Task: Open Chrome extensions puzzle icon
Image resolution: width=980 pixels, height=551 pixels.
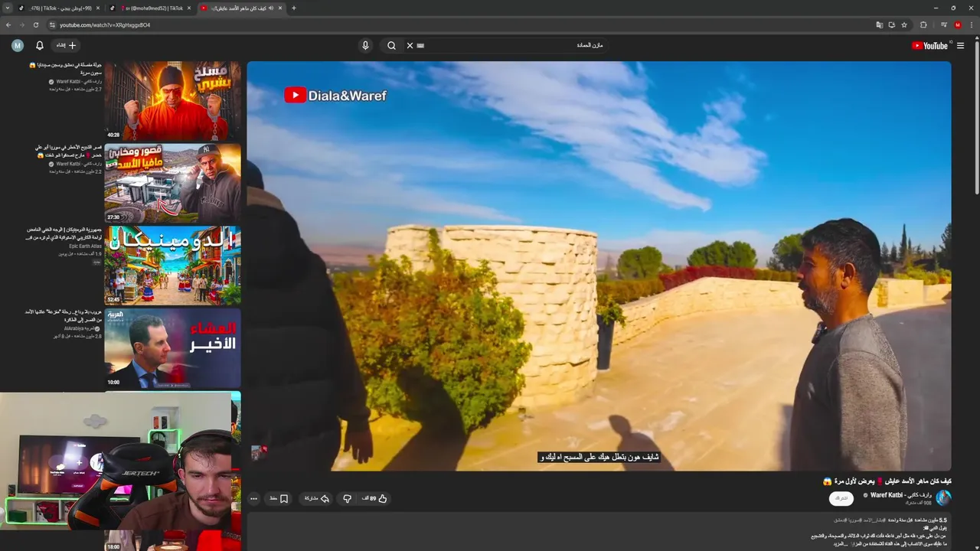Action: tap(923, 24)
